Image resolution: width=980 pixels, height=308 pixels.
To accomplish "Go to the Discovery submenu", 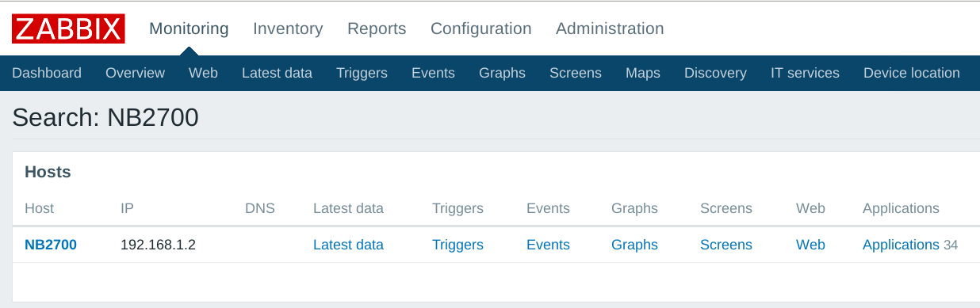I will [x=715, y=73].
